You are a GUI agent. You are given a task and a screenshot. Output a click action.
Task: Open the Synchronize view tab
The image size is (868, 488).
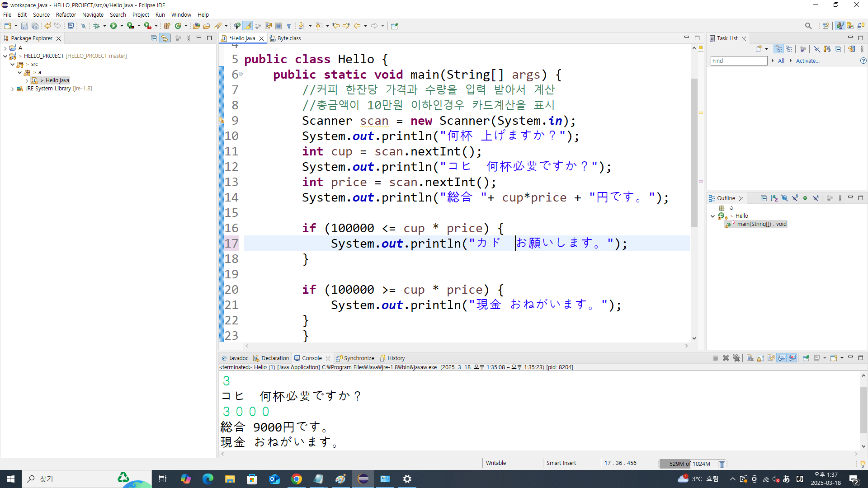click(x=355, y=358)
